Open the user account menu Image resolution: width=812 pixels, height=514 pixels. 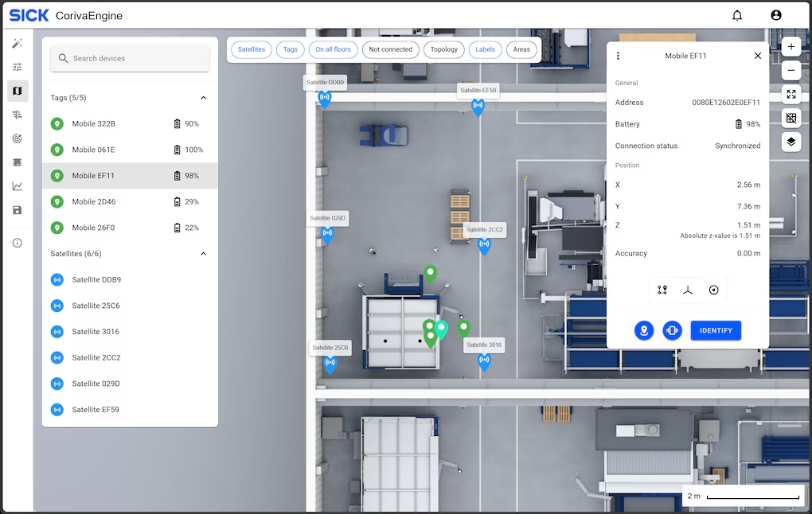(775, 16)
